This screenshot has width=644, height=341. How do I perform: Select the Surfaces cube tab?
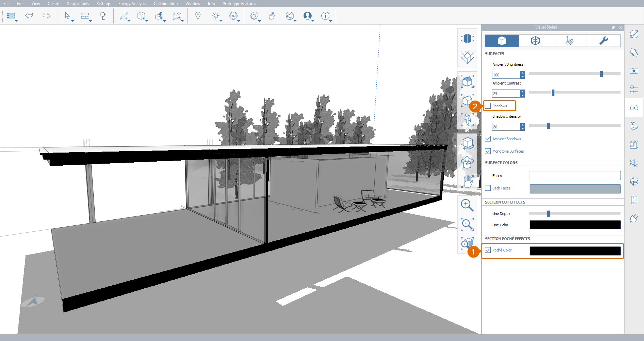coord(502,41)
